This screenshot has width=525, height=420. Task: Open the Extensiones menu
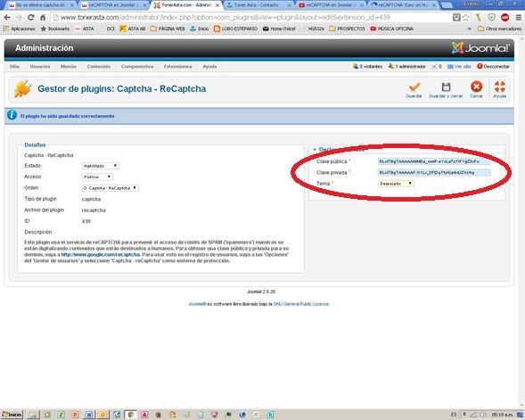point(177,67)
